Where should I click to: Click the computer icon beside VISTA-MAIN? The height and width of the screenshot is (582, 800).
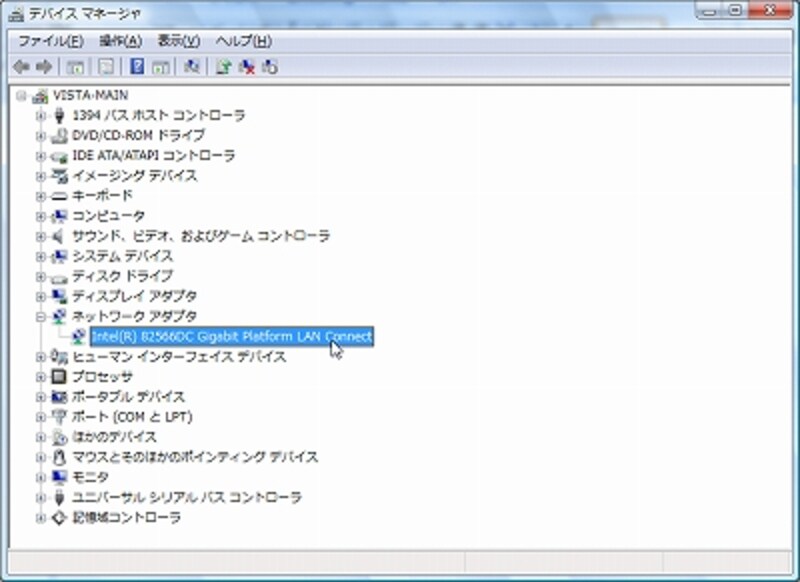click(x=35, y=95)
